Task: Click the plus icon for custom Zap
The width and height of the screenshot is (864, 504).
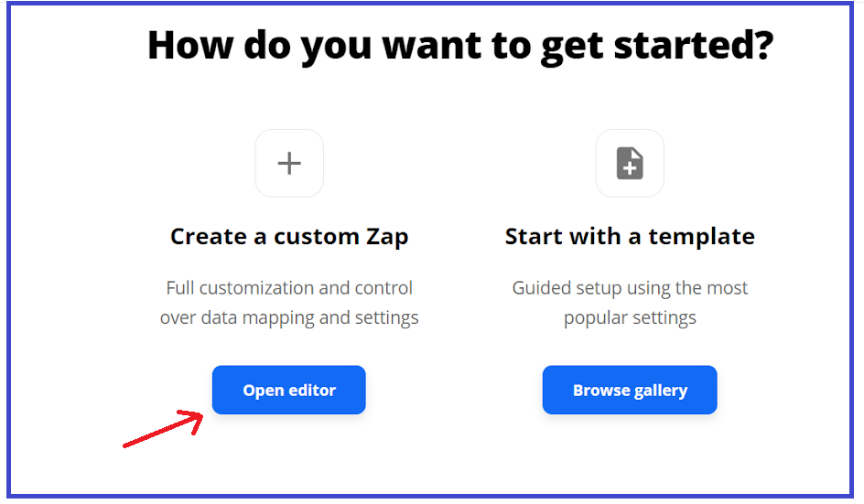Action: (289, 164)
